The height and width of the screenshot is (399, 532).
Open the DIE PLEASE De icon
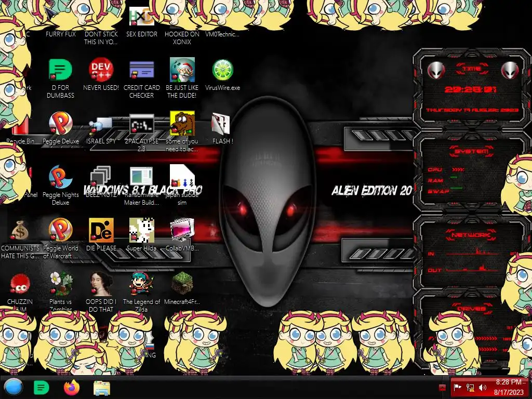101,230
